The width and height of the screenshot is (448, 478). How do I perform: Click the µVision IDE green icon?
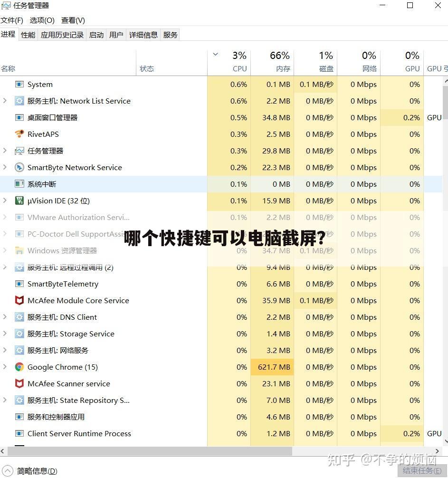click(19, 201)
